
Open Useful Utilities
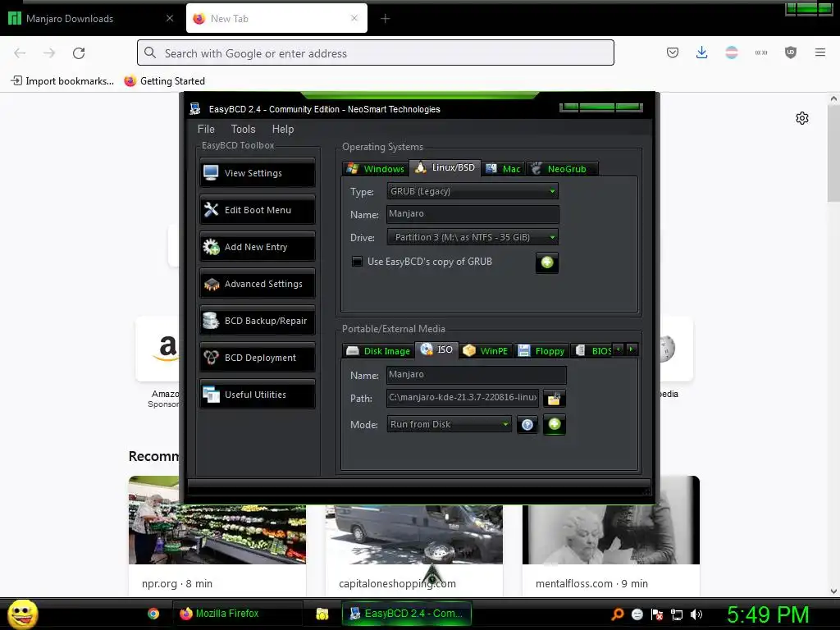pyautogui.click(x=257, y=395)
